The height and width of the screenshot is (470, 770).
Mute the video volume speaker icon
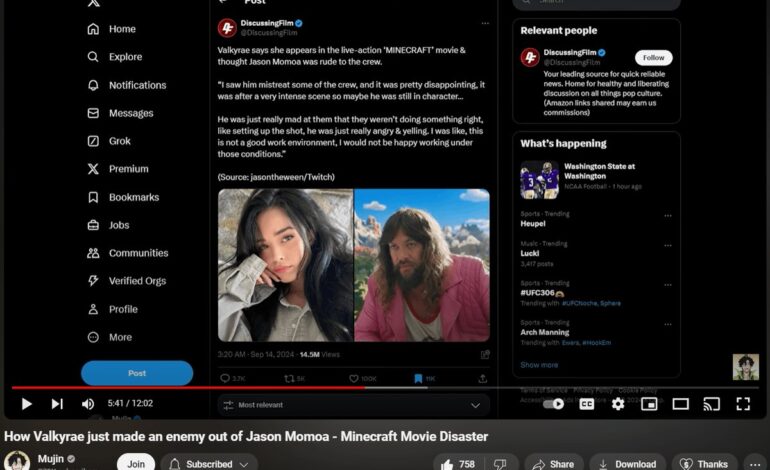(x=88, y=404)
